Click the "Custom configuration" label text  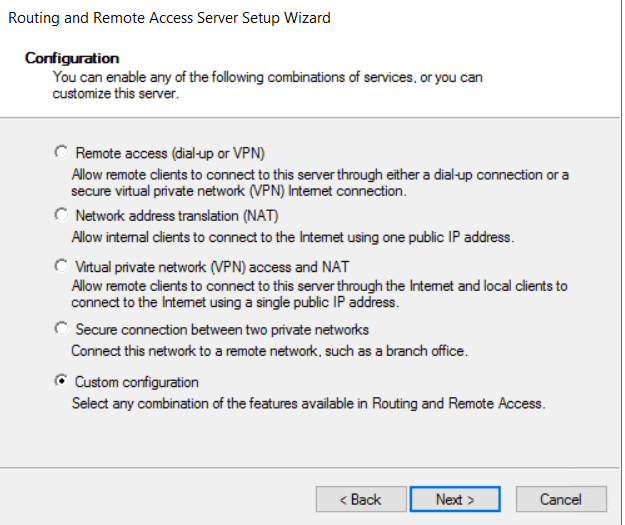click(137, 382)
